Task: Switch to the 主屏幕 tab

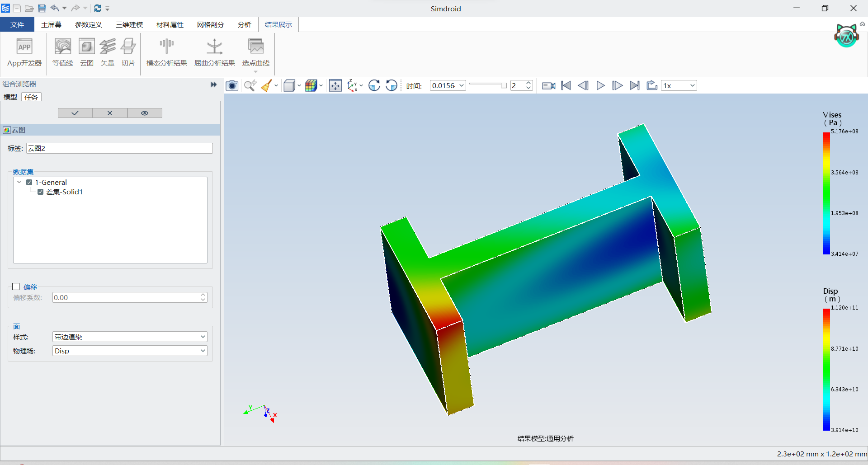Action: (x=51, y=24)
